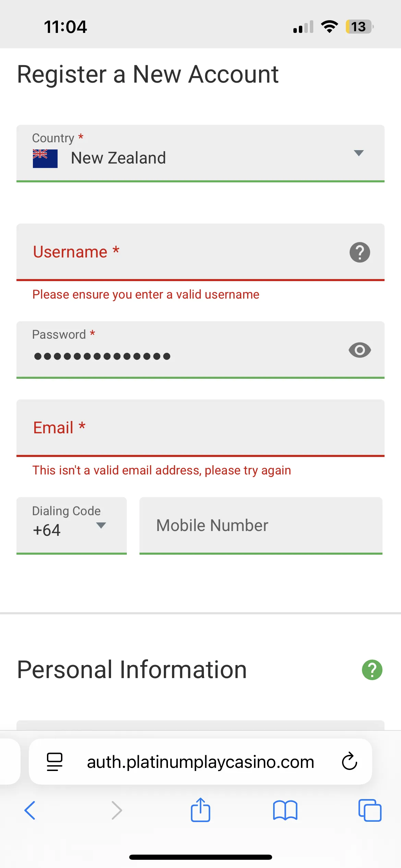Show open tabs in Safari

369,810
